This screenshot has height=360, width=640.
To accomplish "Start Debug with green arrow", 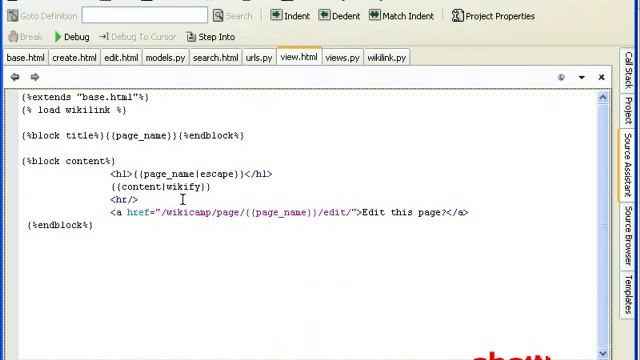I will tap(58, 37).
